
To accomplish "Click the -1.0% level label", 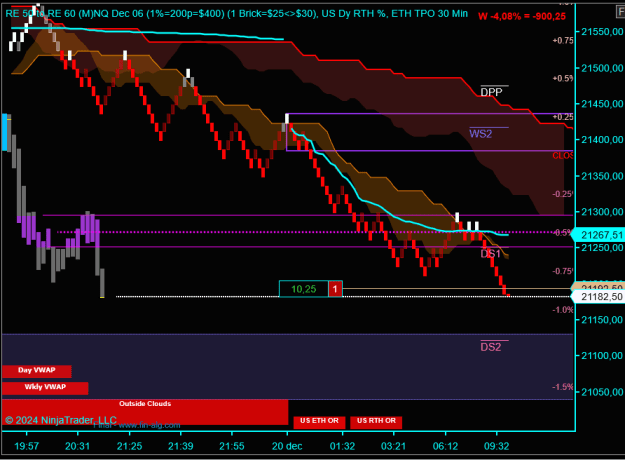I will pyautogui.click(x=563, y=310).
